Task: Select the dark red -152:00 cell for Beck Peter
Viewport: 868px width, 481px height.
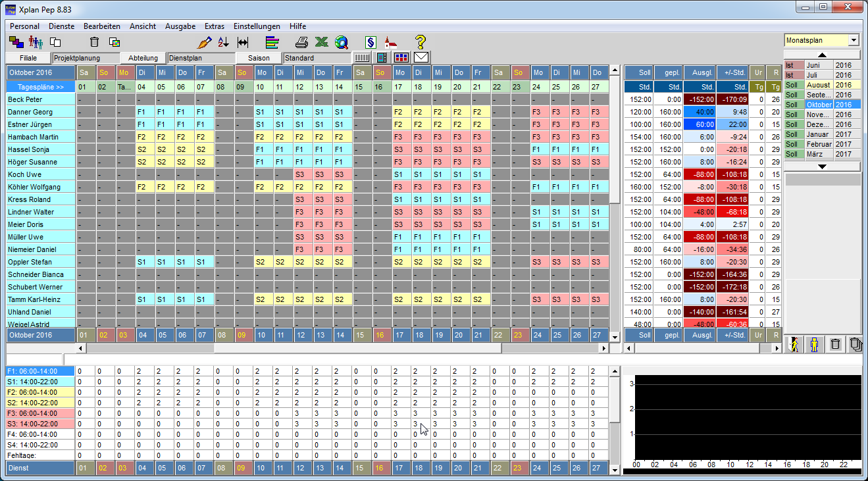Action: tap(700, 99)
